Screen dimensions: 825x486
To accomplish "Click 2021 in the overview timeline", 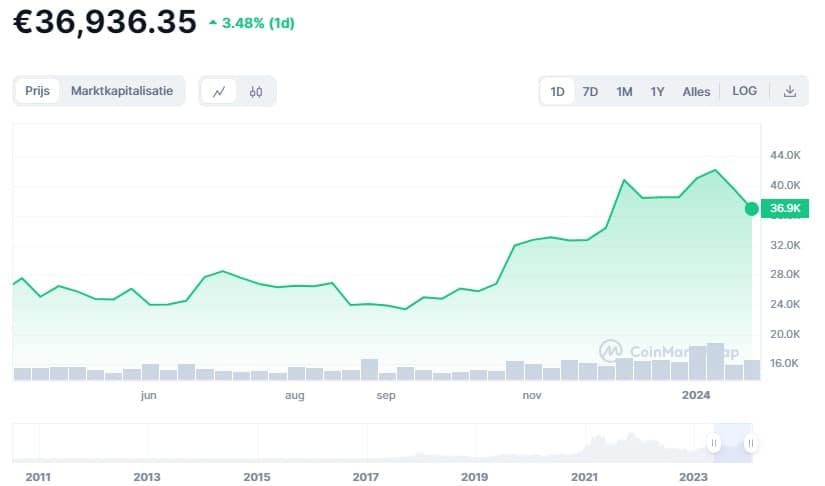I will click(585, 477).
